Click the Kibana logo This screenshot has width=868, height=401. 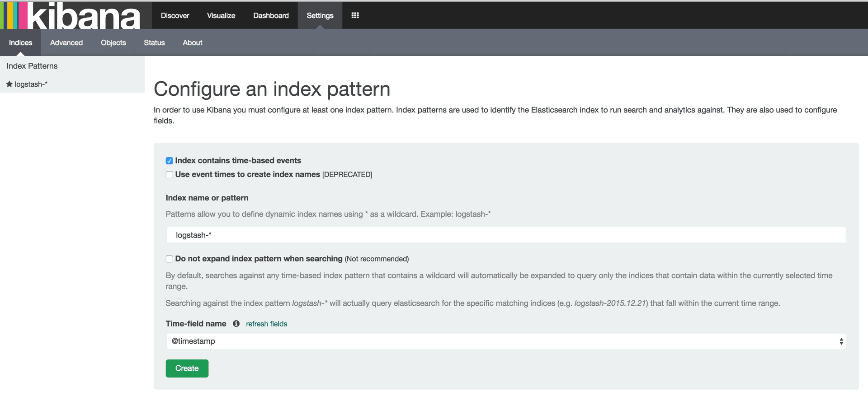72,15
